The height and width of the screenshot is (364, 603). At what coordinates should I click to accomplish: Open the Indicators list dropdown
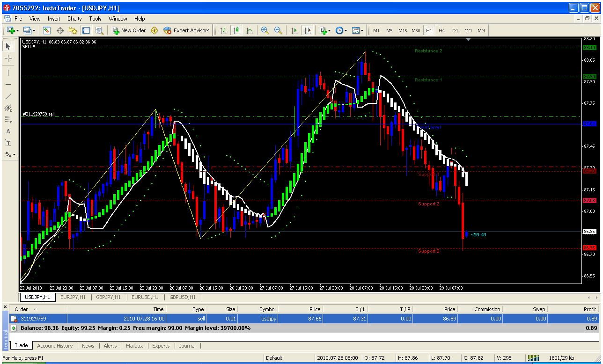point(325,30)
